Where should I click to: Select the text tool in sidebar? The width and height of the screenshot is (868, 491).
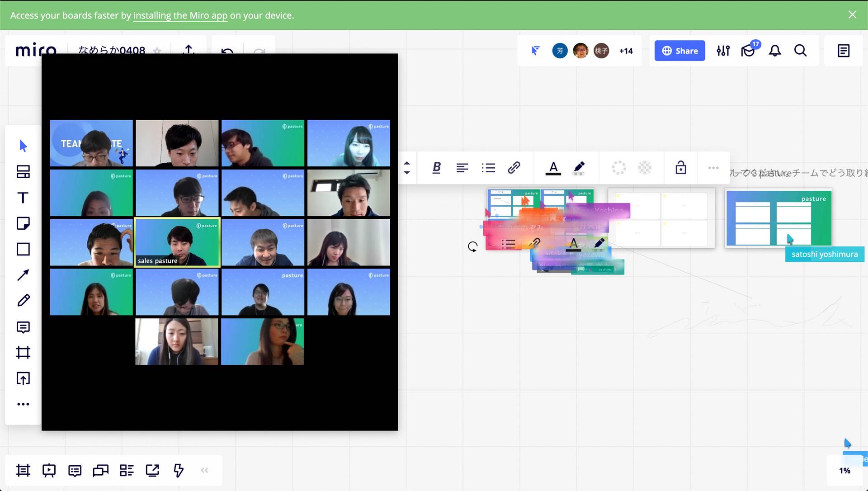click(x=23, y=198)
